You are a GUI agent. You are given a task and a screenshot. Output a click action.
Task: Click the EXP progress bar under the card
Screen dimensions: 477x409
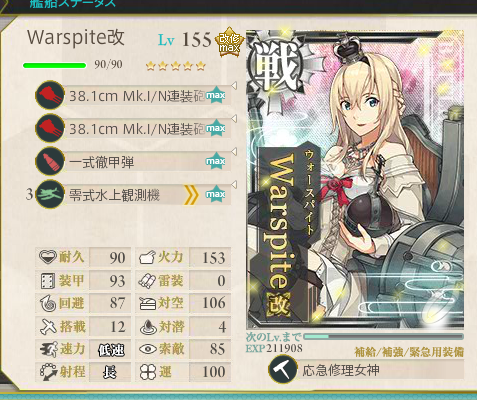(384, 337)
